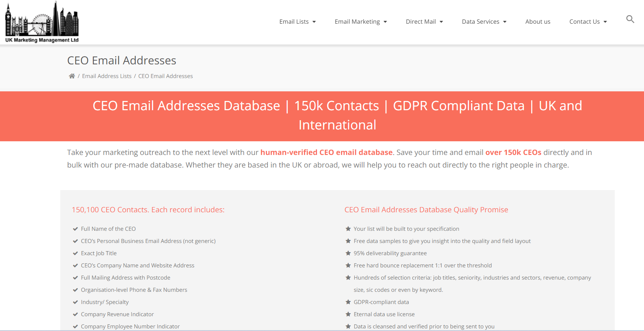
Task: Click text 'Full Mailing Address with Postcode'
Action: 126,278
